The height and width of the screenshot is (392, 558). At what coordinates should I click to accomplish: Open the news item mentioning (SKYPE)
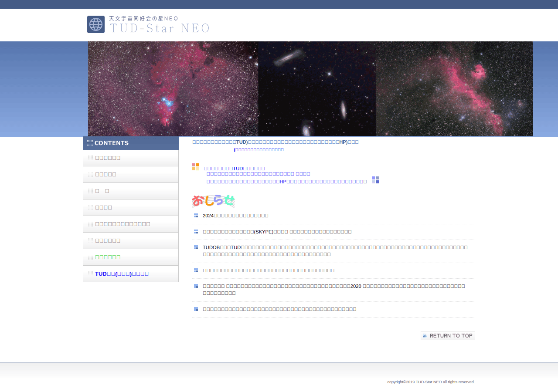click(277, 232)
